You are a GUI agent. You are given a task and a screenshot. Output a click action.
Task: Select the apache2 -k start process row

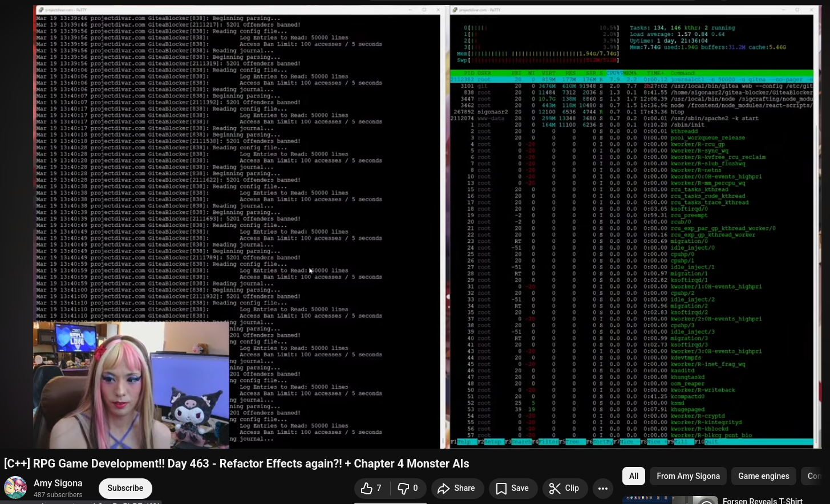coord(631,119)
